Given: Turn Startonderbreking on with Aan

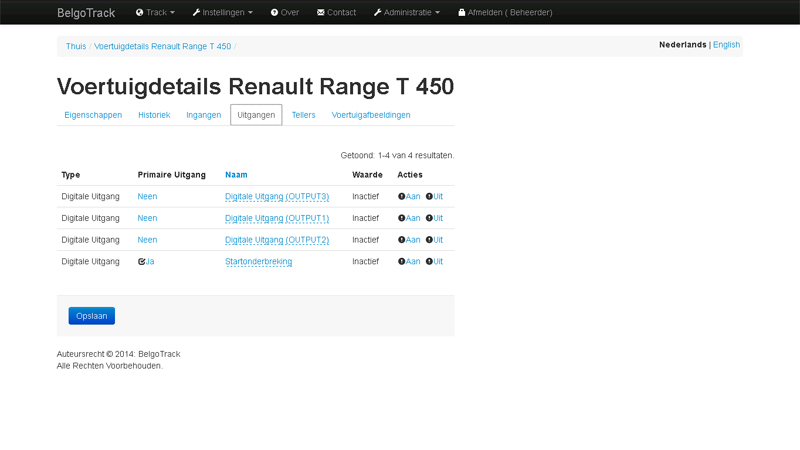Looking at the screenshot, I should click(x=409, y=261).
